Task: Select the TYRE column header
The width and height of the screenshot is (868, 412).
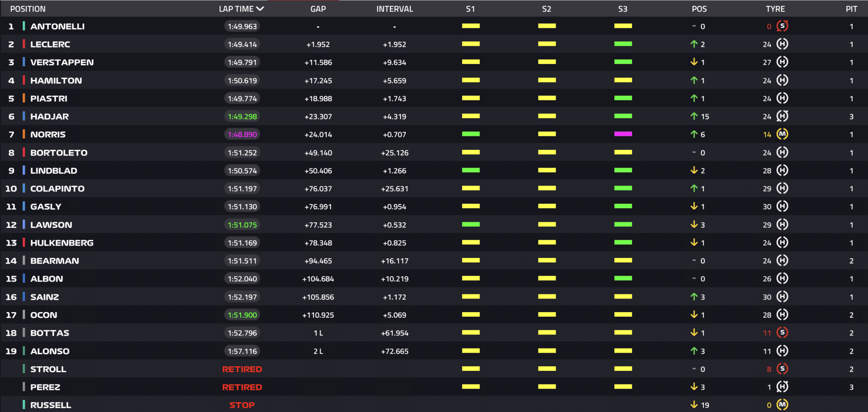Action: click(775, 9)
